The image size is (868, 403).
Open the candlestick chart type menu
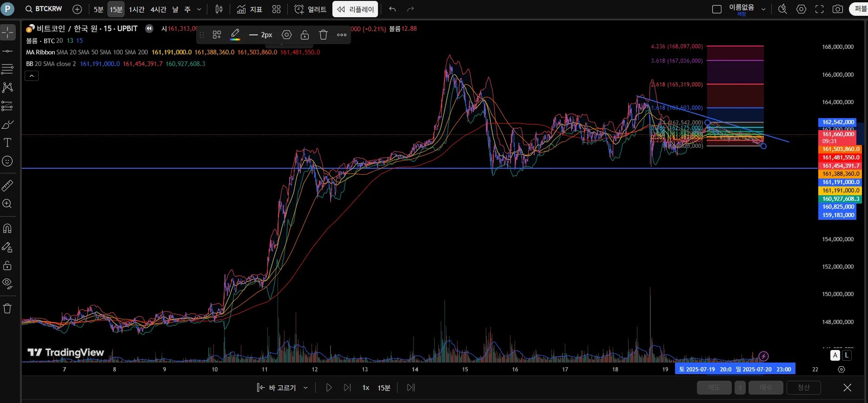(219, 9)
